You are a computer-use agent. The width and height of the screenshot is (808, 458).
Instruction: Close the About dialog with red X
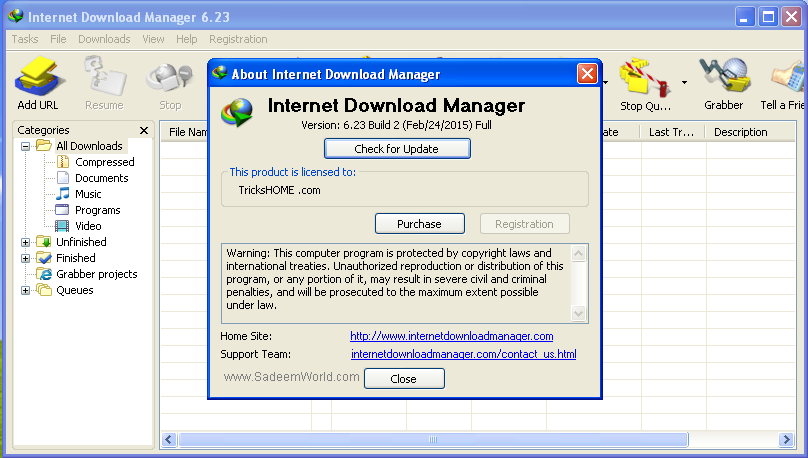pyautogui.click(x=587, y=74)
